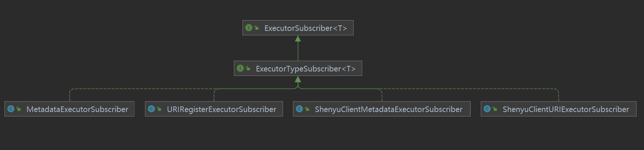Click the class icon of ShenyuClientMetadataExecutorSubscriber
Image resolution: width=644 pixels, height=150 pixels.
[299, 109]
